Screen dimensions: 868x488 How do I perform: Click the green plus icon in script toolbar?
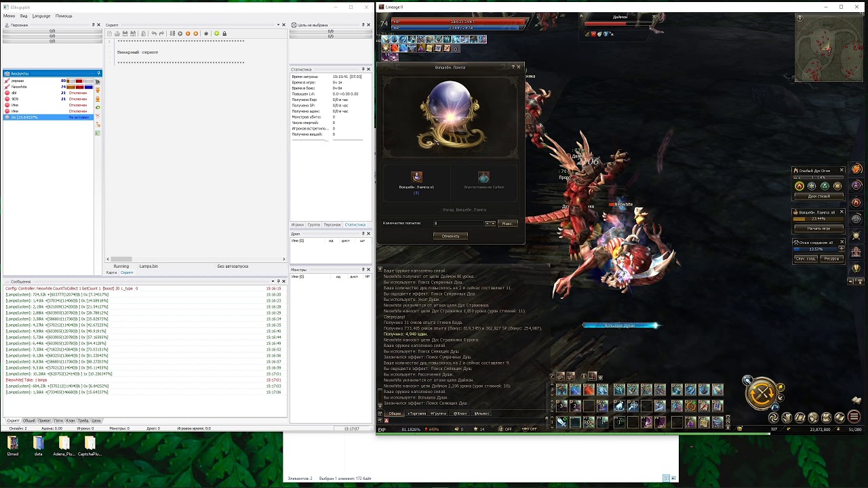(x=217, y=33)
